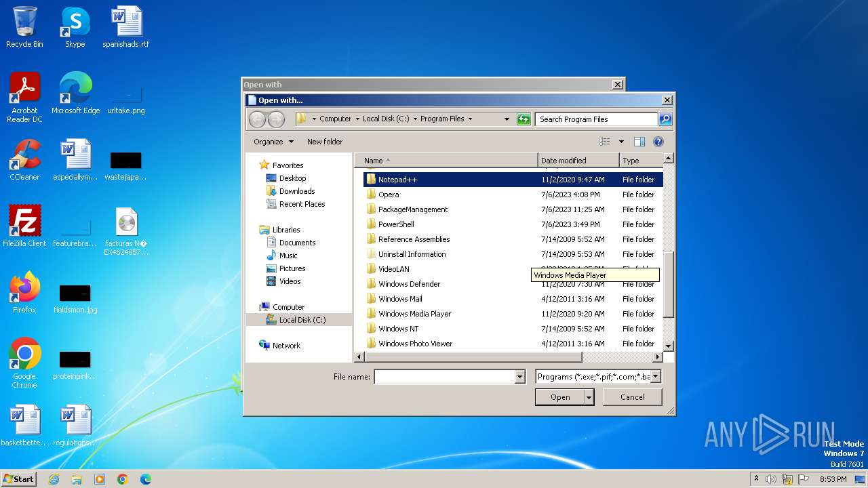
Task: Open the Recycle Bin desktop icon
Action: pyautogui.click(x=24, y=27)
